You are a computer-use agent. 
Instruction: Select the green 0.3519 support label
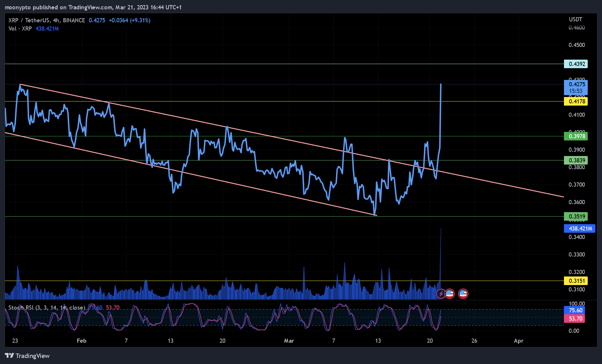click(x=576, y=217)
